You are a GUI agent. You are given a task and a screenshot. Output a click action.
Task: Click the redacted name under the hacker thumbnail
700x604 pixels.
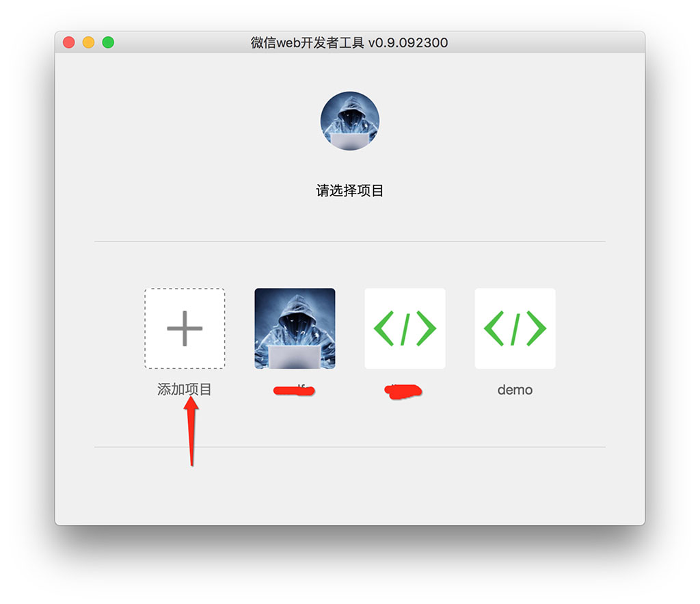coord(294,391)
